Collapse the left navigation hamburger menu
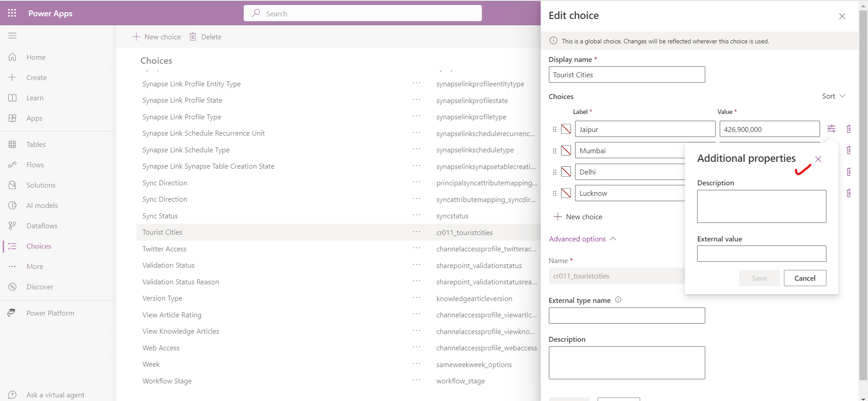 pyautogui.click(x=12, y=36)
